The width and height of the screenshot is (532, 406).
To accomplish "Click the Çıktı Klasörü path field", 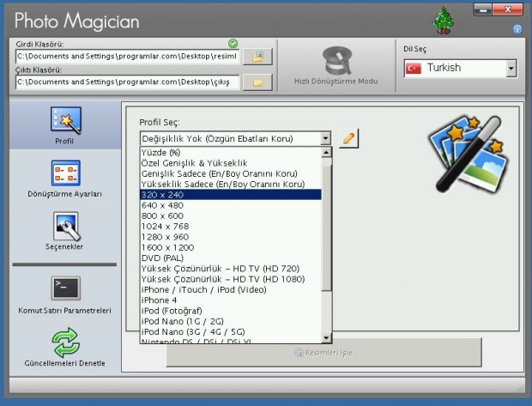I will pyautogui.click(x=127, y=82).
